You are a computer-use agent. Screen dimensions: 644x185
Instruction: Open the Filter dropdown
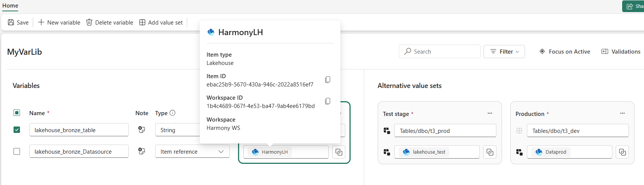pos(504,52)
